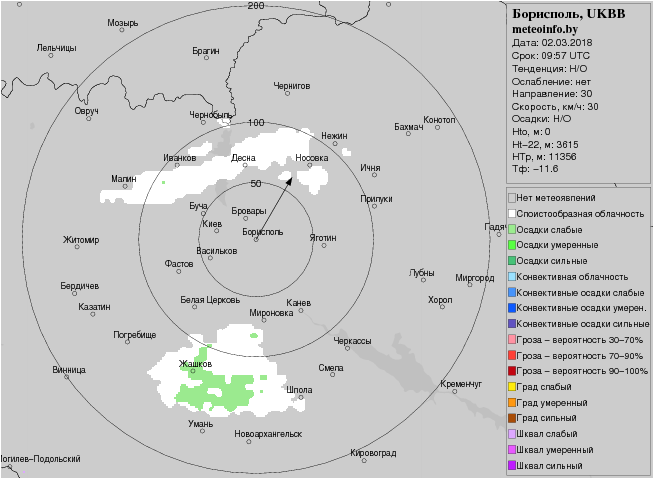Screen dimensions: 654x479
Task: Click the Умань city label
Action: [x=200, y=424]
